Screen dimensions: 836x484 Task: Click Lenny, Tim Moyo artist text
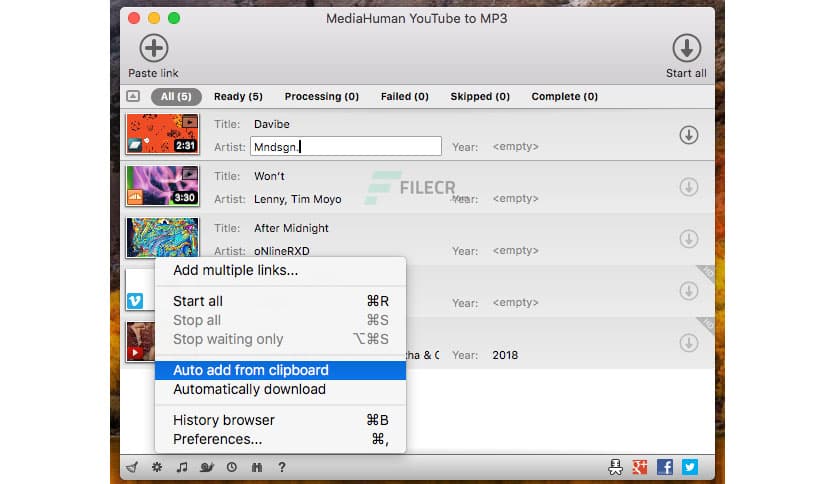(x=298, y=199)
